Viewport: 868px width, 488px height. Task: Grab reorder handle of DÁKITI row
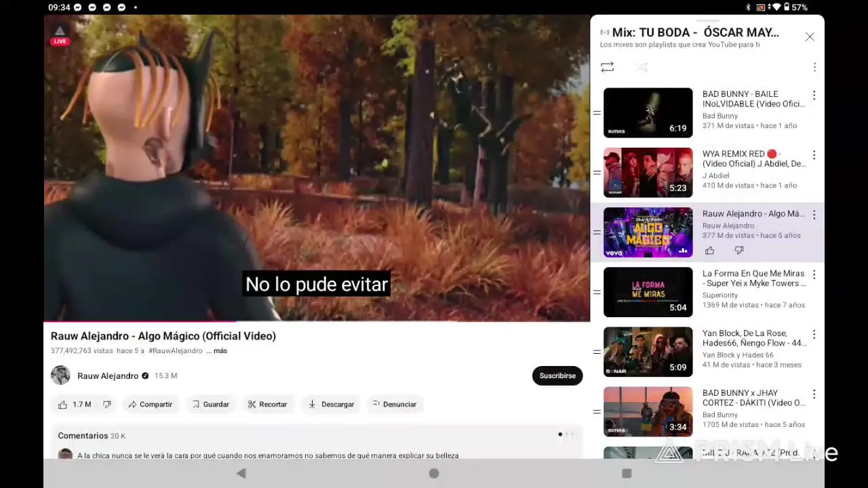(597, 411)
